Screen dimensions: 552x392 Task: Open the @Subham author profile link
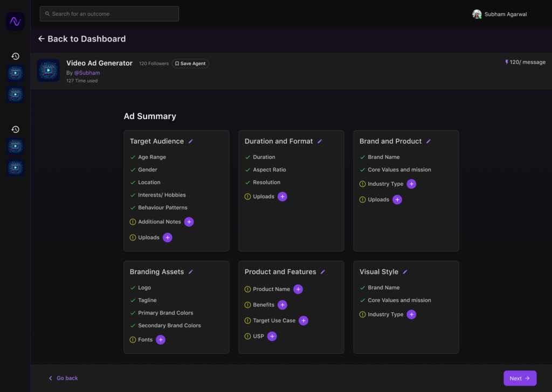pos(87,73)
